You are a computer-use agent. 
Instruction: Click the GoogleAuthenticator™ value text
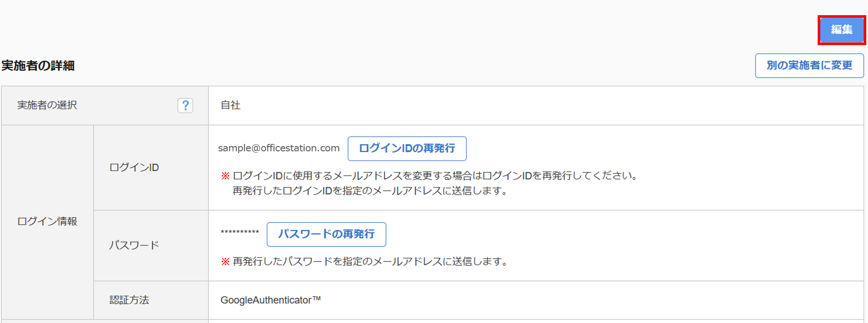coord(270,300)
